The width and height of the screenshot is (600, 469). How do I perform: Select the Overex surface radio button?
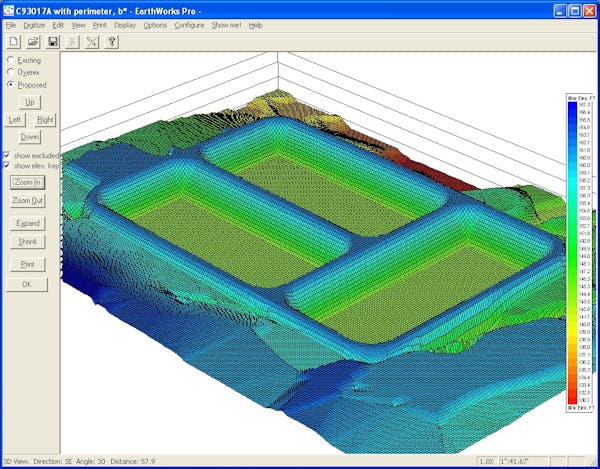coord(11,72)
